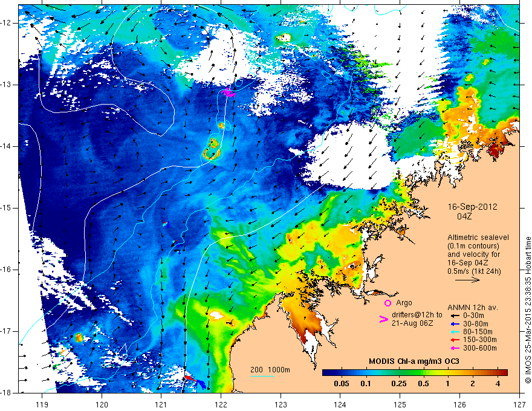This screenshot has width=532, height=411.
Task: Click the -13 latitude axis label
Action: (x=7, y=85)
